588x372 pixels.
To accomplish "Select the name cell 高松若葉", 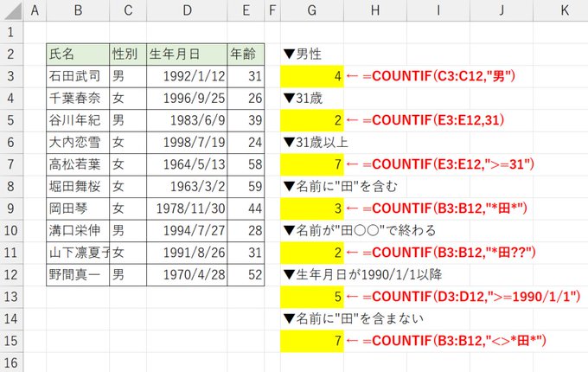I will (78, 164).
